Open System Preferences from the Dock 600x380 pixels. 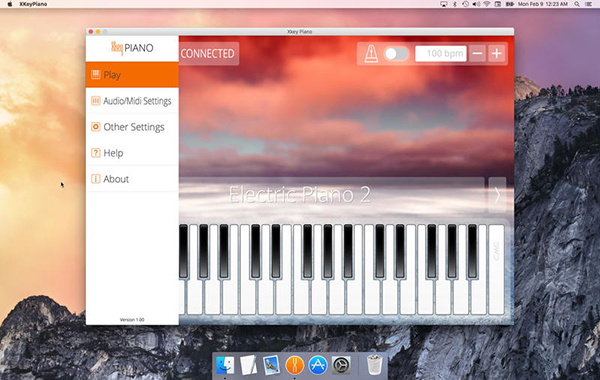(x=341, y=365)
